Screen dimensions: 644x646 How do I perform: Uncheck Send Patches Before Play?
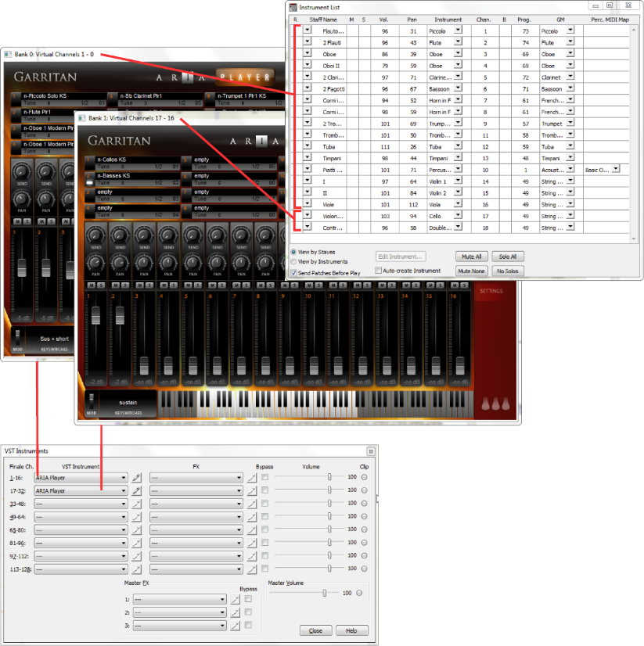pos(293,273)
